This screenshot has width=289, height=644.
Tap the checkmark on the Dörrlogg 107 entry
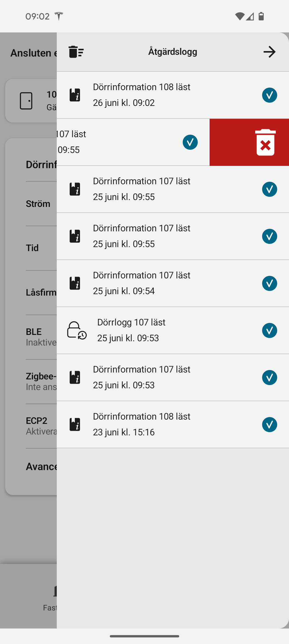270,330
